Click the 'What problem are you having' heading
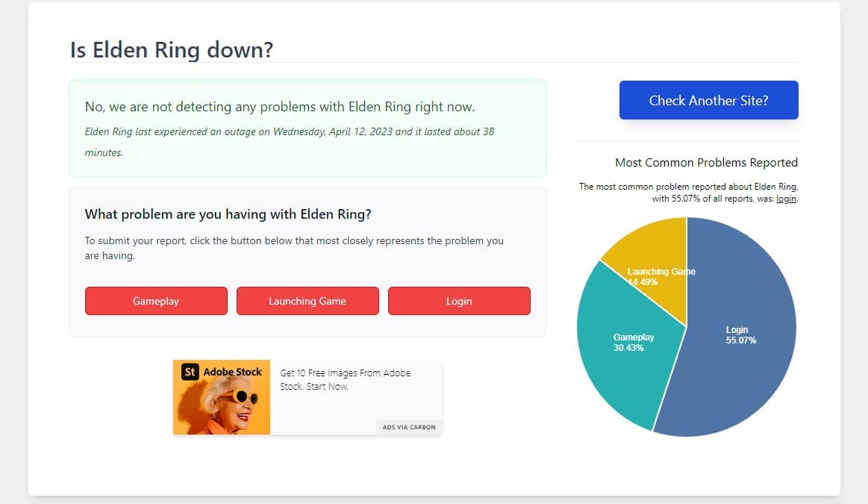 [228, 214]
